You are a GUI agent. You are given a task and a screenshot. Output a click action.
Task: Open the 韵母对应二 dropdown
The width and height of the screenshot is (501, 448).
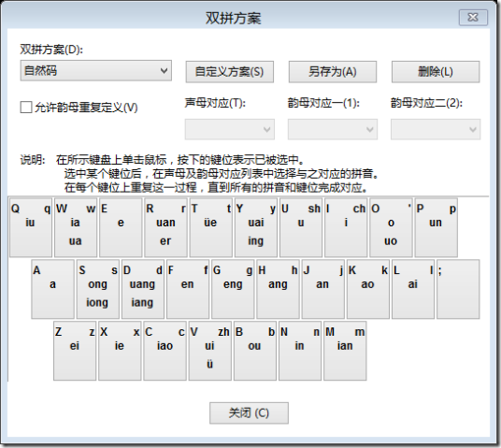(x=436, y=129)
